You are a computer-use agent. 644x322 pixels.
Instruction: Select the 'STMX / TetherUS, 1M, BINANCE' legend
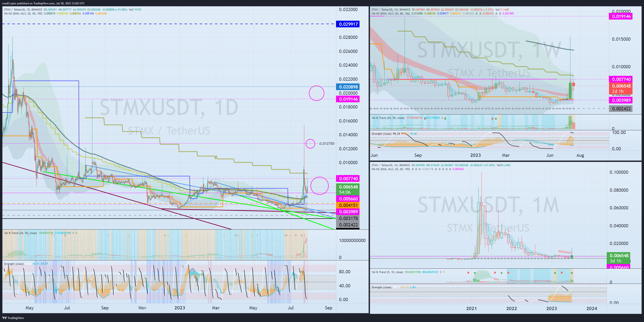pyautogui.click(x=391, y=165)
